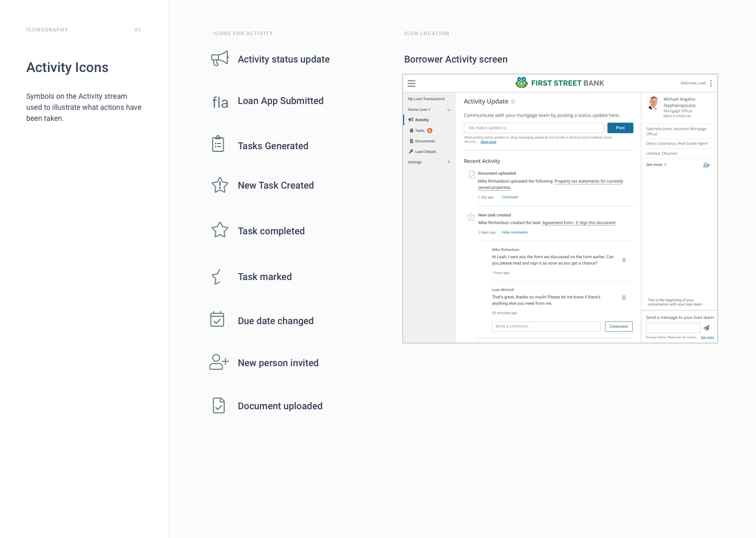This screenshot has width=756, height=538.
Task: Click the My status update input field
Action: click(534, 128)
